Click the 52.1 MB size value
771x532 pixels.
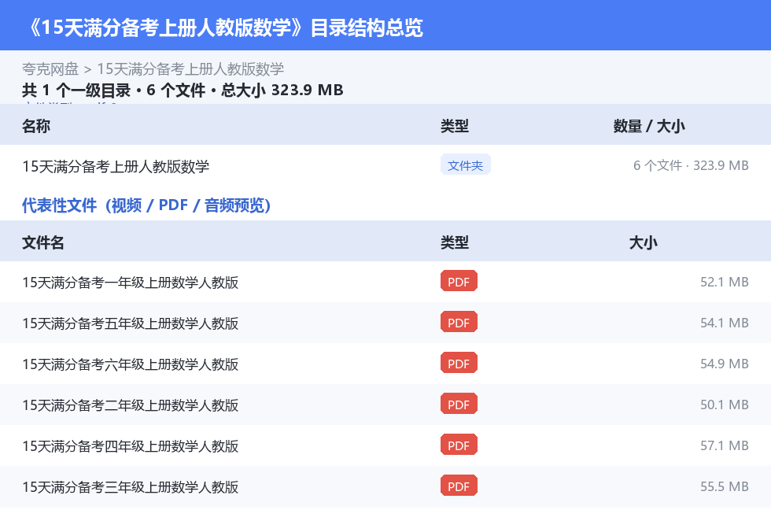(x=725, y=282)
